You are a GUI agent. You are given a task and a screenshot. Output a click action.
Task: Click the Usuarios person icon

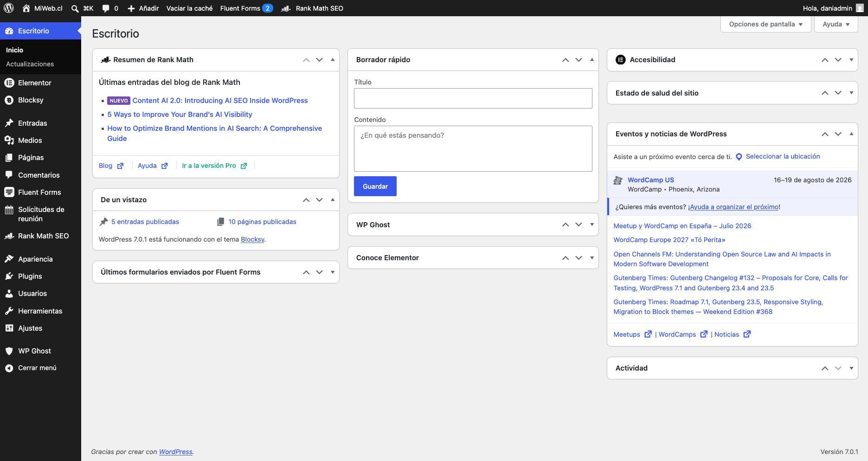point(9,294)
